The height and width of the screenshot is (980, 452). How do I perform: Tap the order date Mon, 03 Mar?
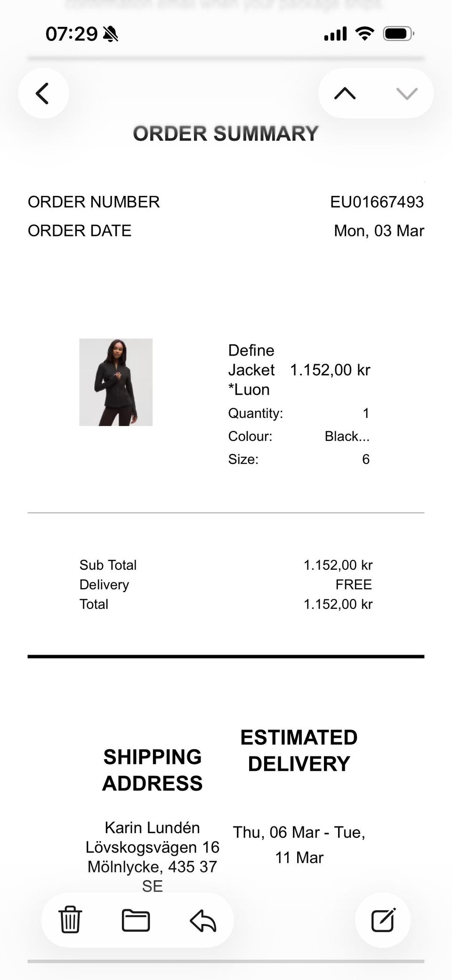[x=379, y=231]
